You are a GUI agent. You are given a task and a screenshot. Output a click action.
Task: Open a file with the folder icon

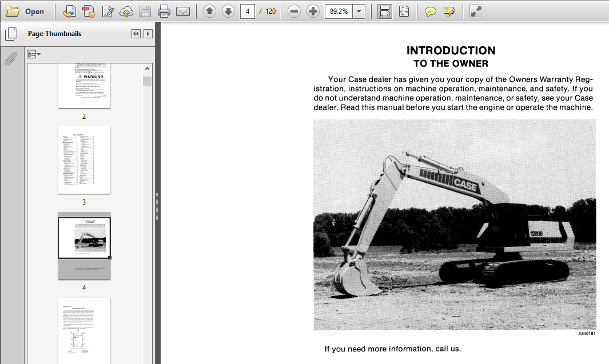[x=13, y=11]
